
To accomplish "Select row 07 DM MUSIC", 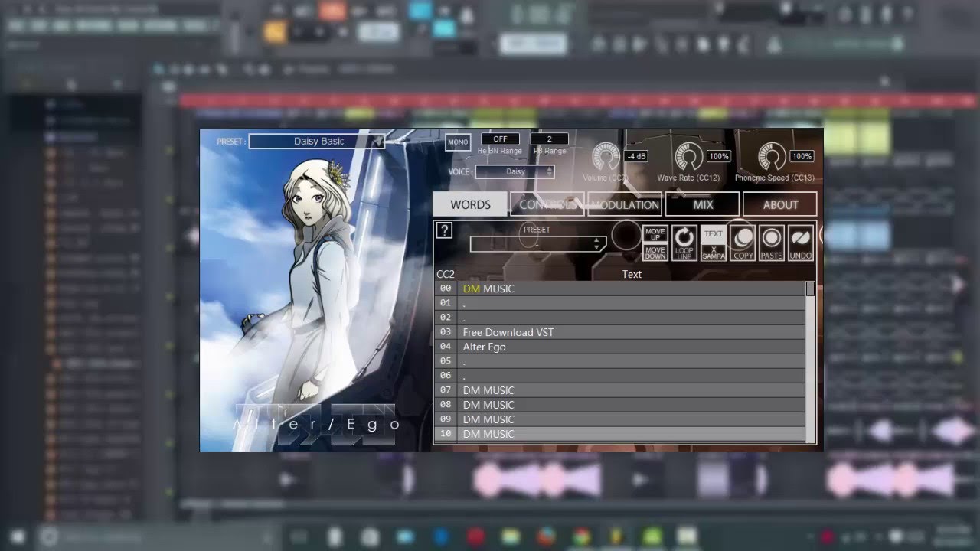I will (620, 390).
